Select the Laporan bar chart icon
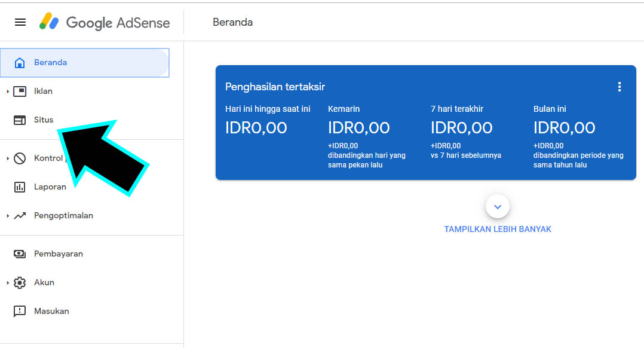 point(19,187)
